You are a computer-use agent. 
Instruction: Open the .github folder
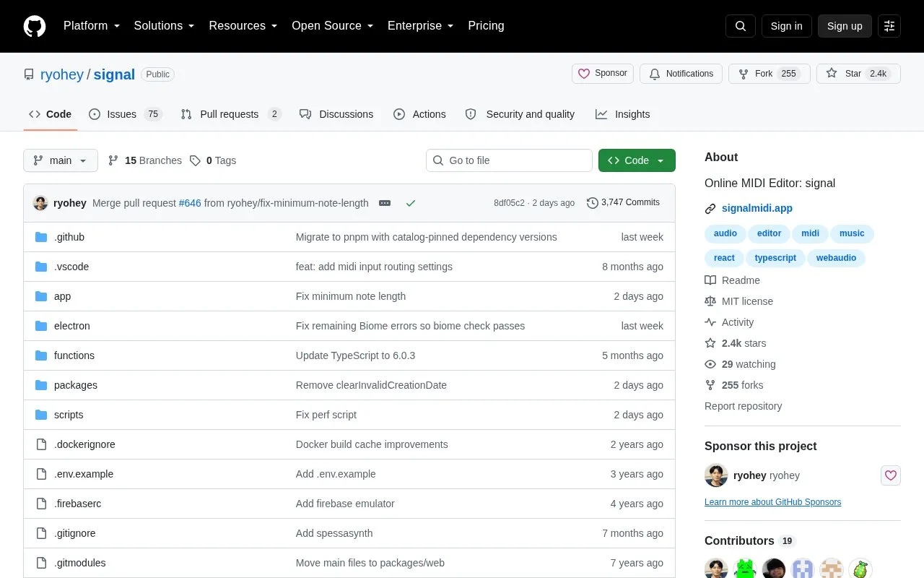69,237
